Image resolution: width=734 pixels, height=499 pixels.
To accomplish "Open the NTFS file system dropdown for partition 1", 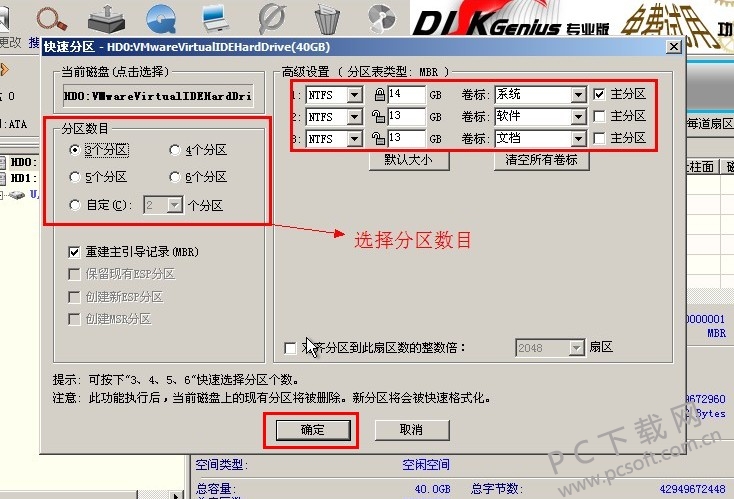I will (x=355, y=95).
